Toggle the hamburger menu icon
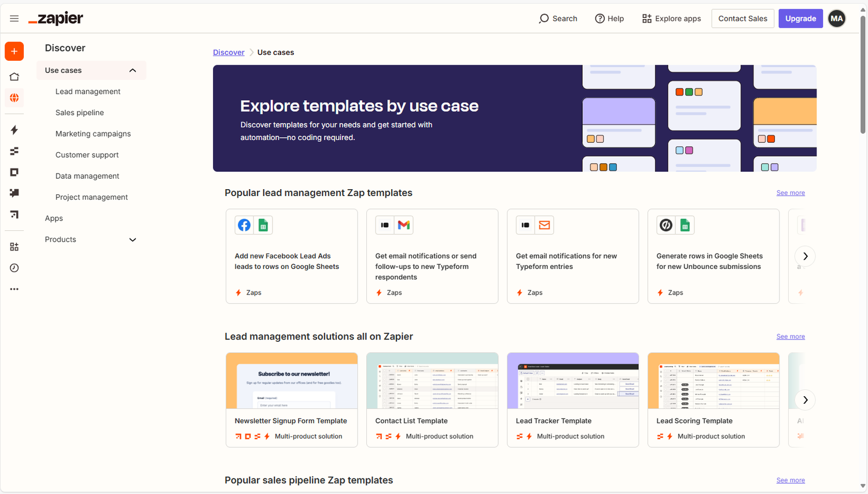This screenshot has width=868, height=494. [x=14, y=19]
